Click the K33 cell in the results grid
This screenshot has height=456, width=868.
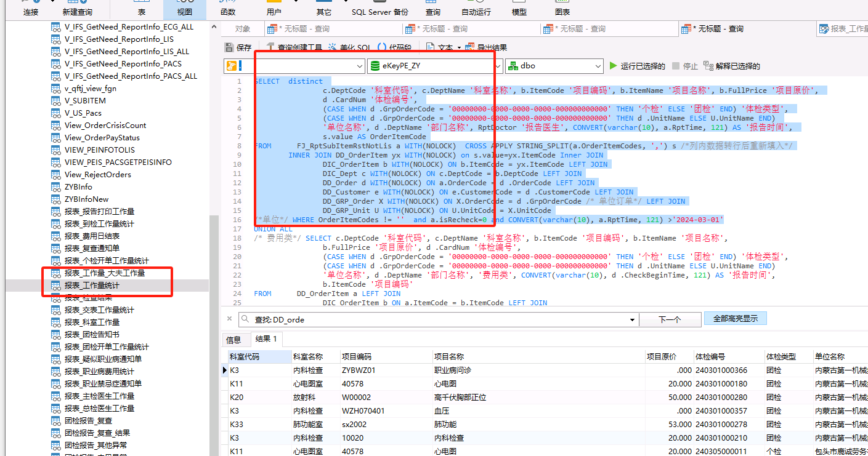point(259,425)
